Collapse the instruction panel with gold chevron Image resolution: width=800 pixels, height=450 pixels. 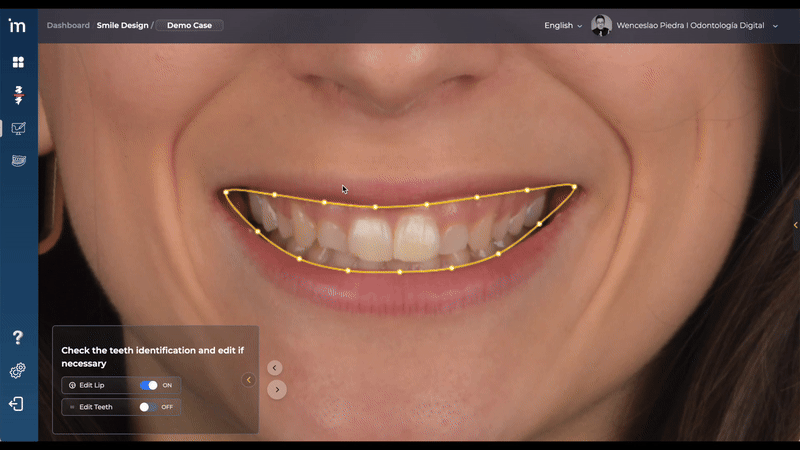(249, 380)
